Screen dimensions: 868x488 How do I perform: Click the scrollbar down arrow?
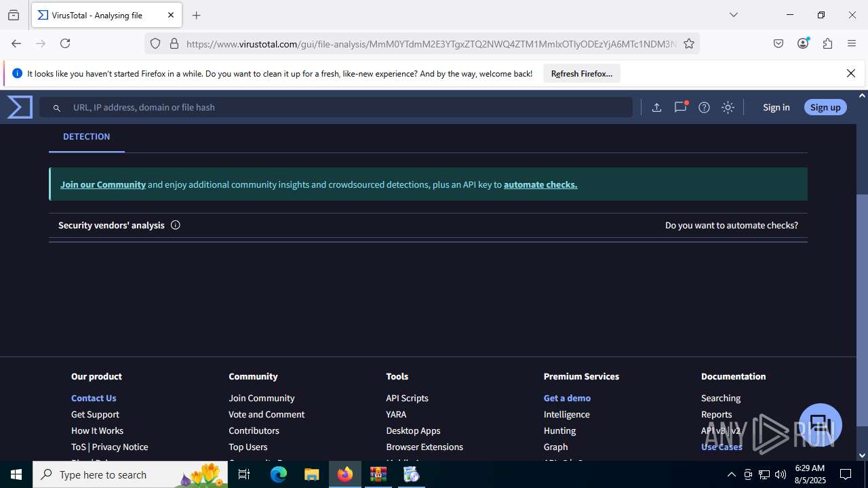coord(862,455)
